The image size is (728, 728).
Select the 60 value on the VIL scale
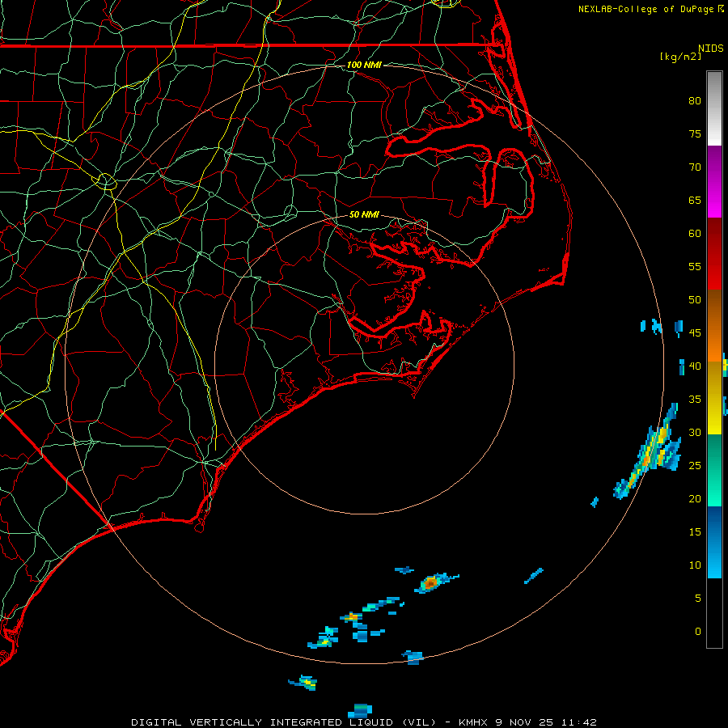695,234
